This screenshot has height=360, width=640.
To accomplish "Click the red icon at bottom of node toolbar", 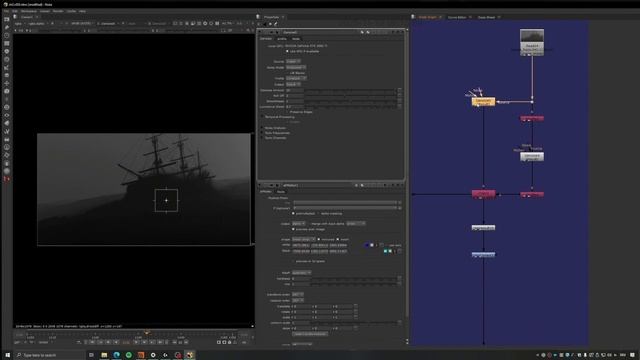I will 7,179.
